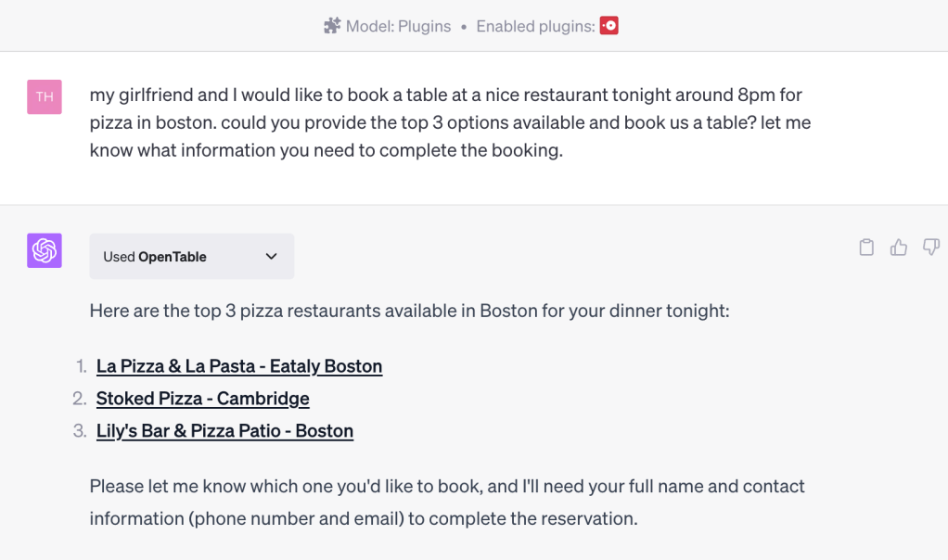
Task: Click list number 2 beside Stoked Pizza
Action: (80, 399)
